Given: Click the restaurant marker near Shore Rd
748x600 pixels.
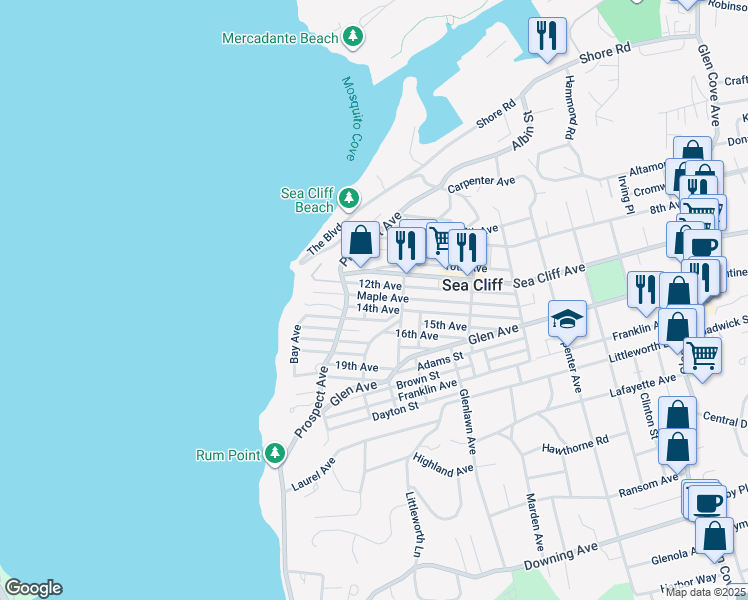Looking at the screenshot, I should [x=547, y=36].
